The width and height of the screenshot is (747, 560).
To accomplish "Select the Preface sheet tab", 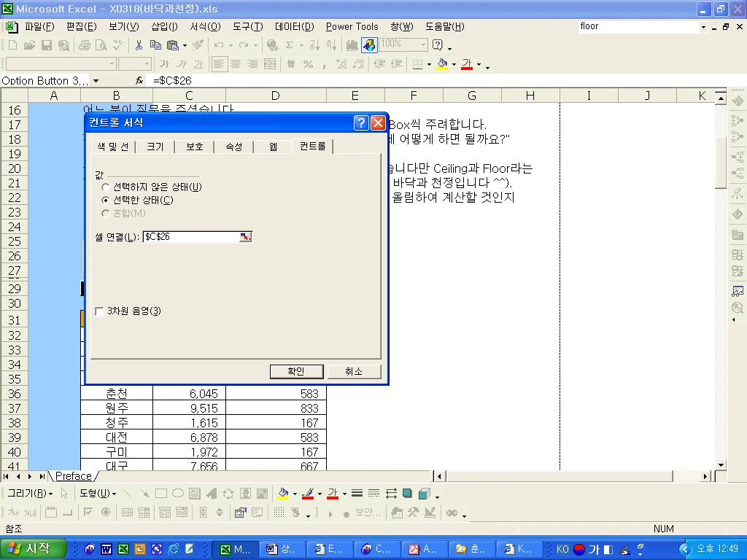I will [x=74, y=476].
